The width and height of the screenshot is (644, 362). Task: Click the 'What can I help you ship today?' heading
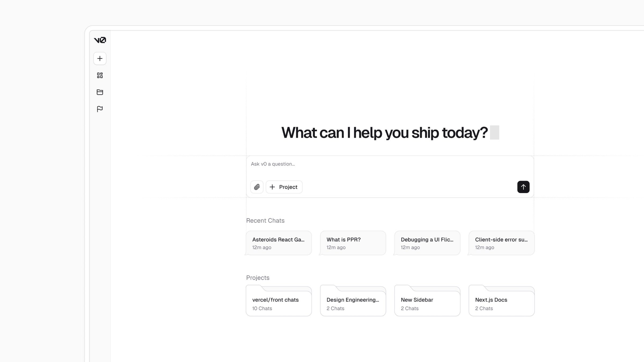pos(384,133)
